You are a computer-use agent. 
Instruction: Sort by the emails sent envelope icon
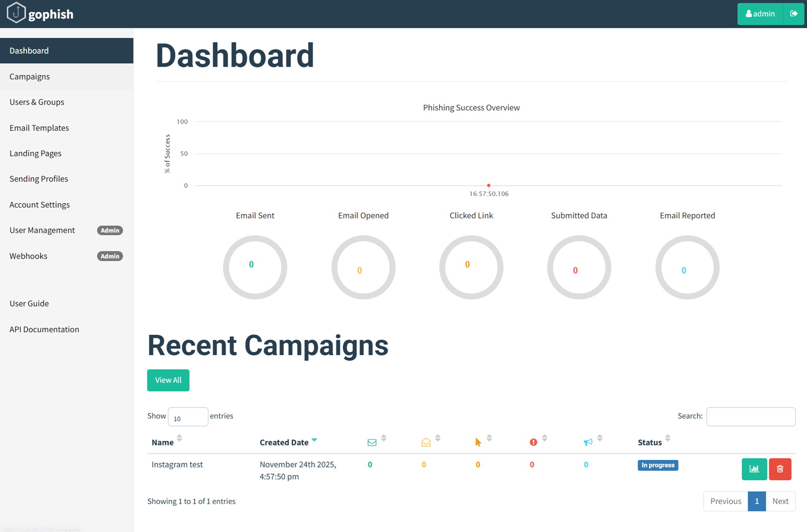tap(372, 442)
